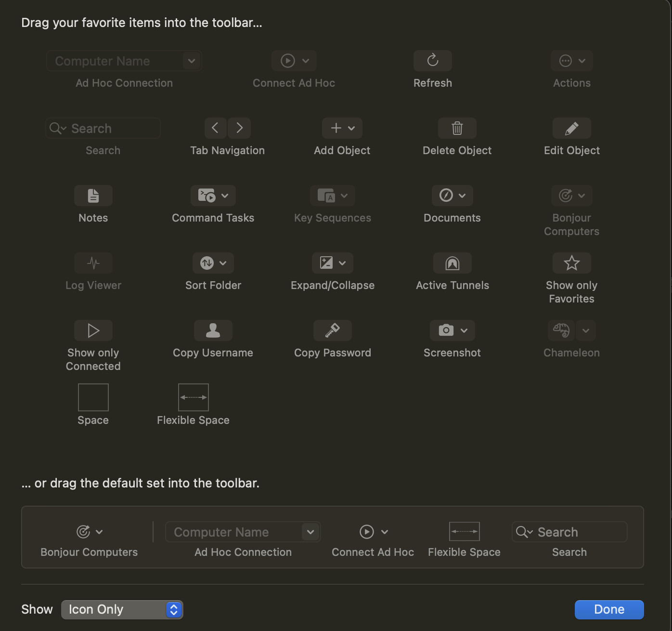This screenshot has height=631, width=672.
Task: Toggle the Show only Favorites star
Action: click(571, 263)
